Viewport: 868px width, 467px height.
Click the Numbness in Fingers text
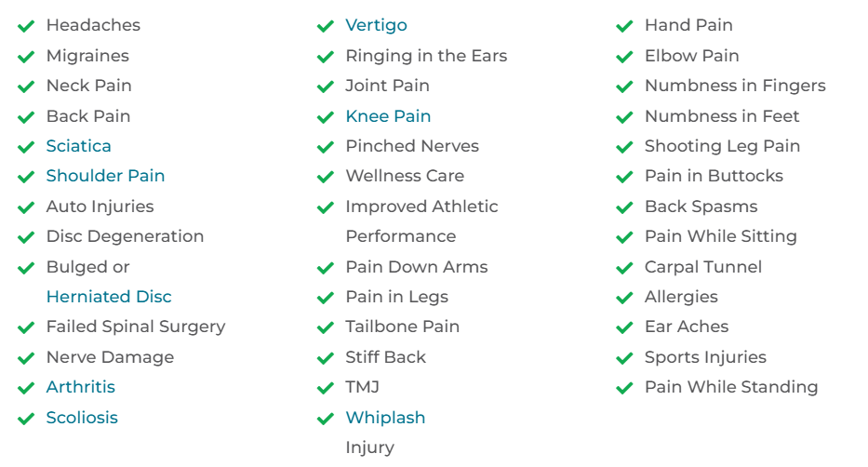[735, 86]
